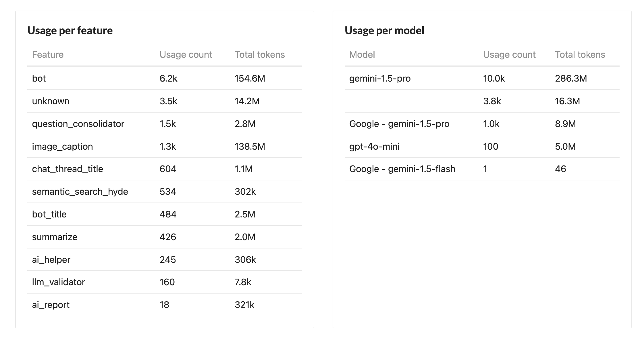Image resolution: width=644 pixels, height=347 pixels.
Task: Click the ai_report feature row
Action: click(51, 305)
